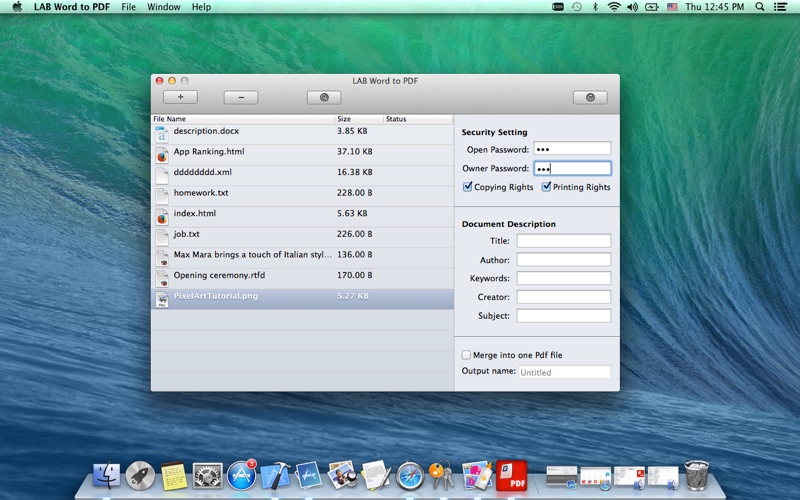Open Keychain Access keys icon in dock
The height and width of the screenshot is (500, 800).
442,476
